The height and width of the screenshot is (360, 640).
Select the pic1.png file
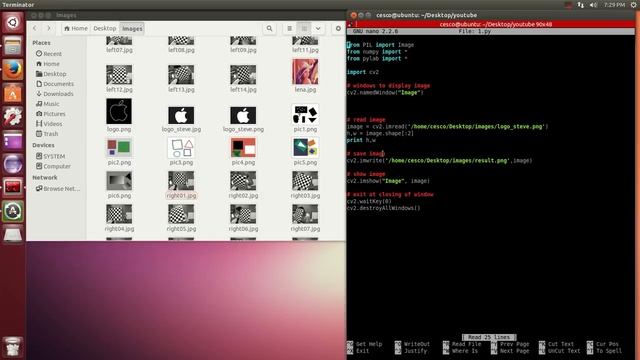[305, 118]
